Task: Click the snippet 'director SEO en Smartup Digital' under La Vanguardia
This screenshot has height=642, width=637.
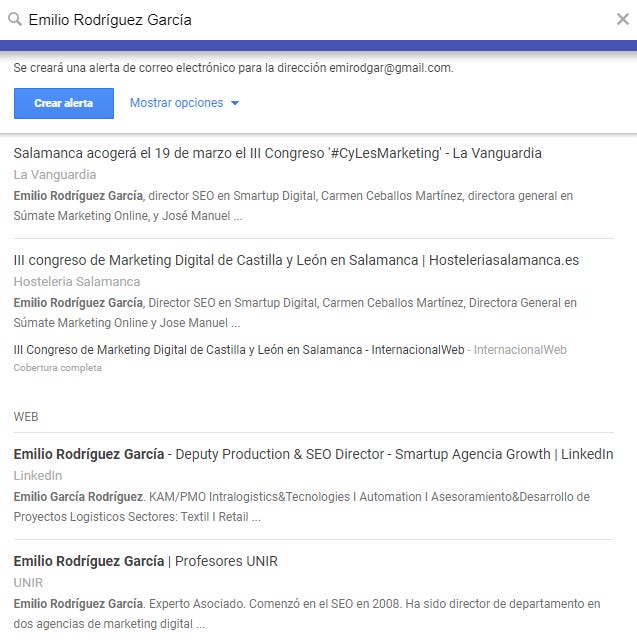Action: (x=293, y=206)
